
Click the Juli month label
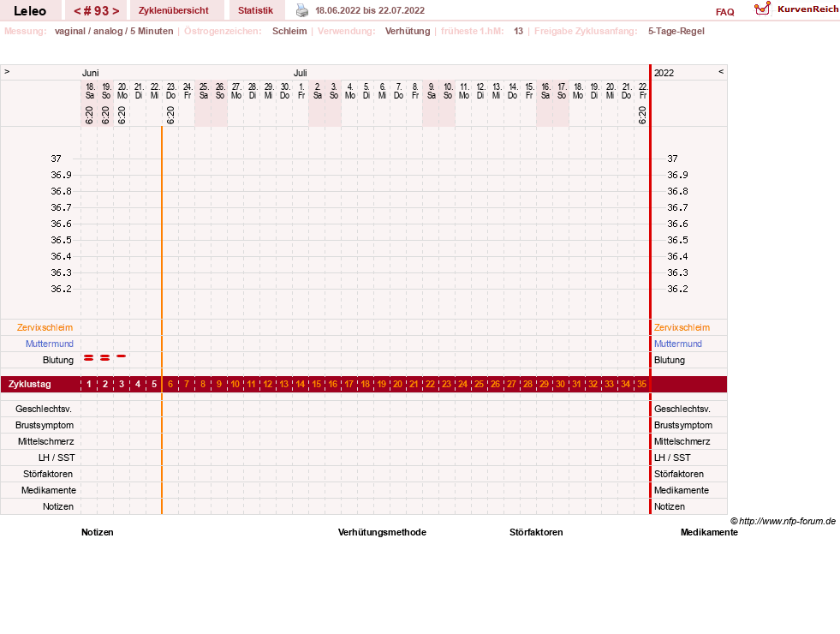point(300,73)
